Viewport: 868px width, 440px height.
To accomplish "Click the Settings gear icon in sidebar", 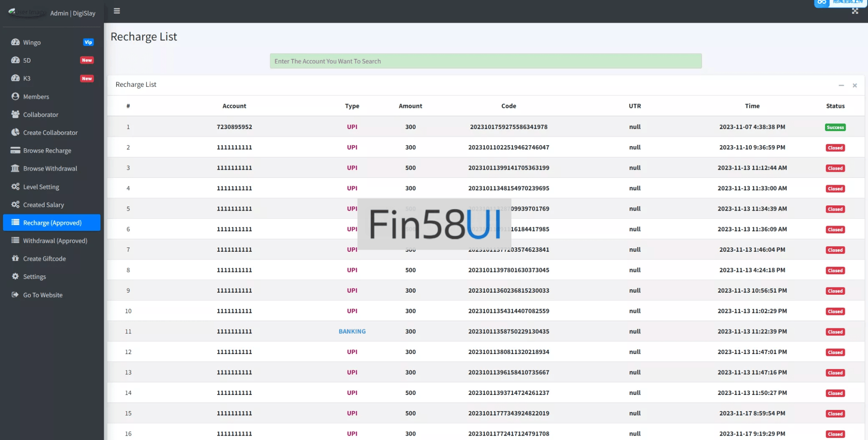I will (x=15, y=276).
